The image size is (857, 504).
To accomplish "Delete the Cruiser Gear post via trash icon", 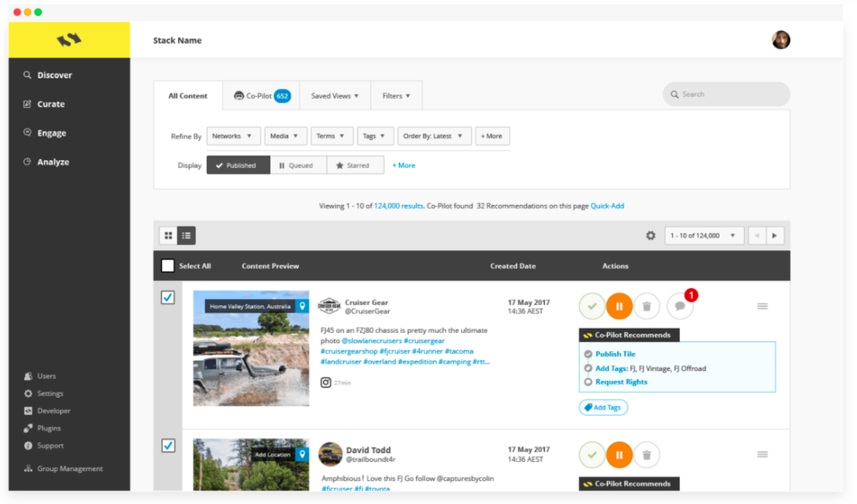I will click(647, 305).
